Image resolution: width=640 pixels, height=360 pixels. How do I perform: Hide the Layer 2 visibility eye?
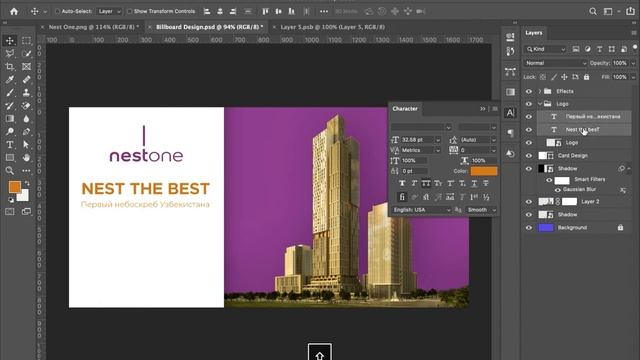[x=529, y=202]
